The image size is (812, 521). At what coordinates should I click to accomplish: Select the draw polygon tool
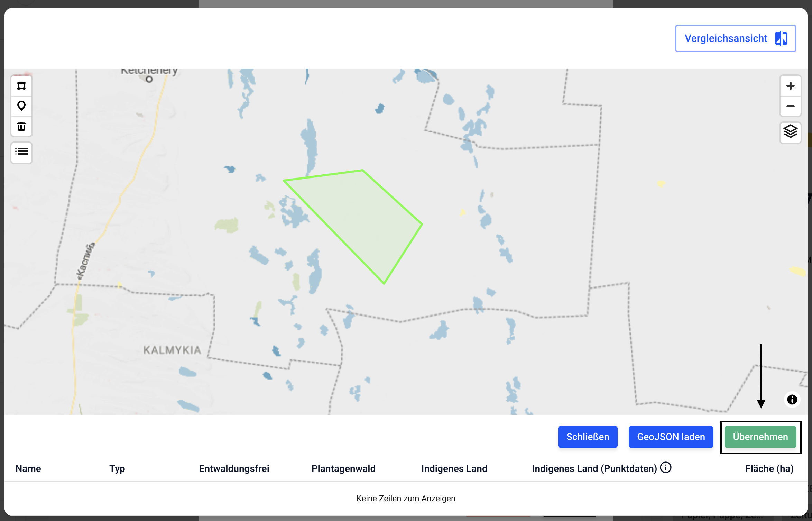[21, 86]
